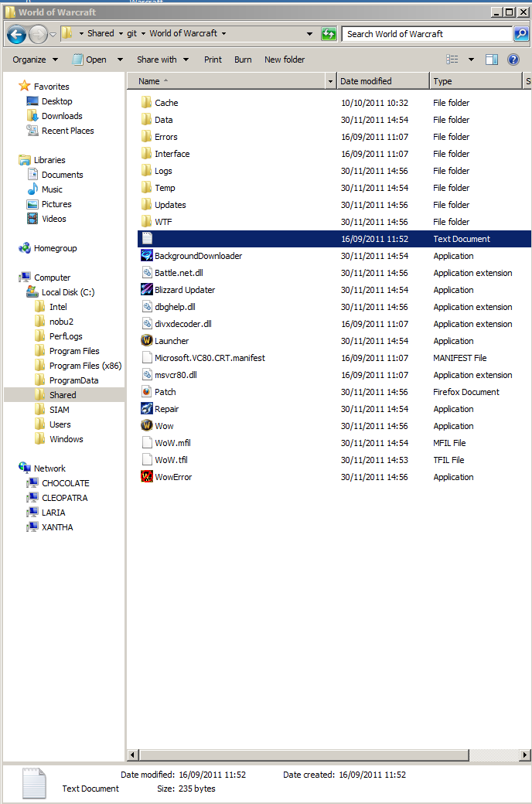532x804 pixels.
Task: Toggle the preview pane icon
Action: click(x=492, y=60)
